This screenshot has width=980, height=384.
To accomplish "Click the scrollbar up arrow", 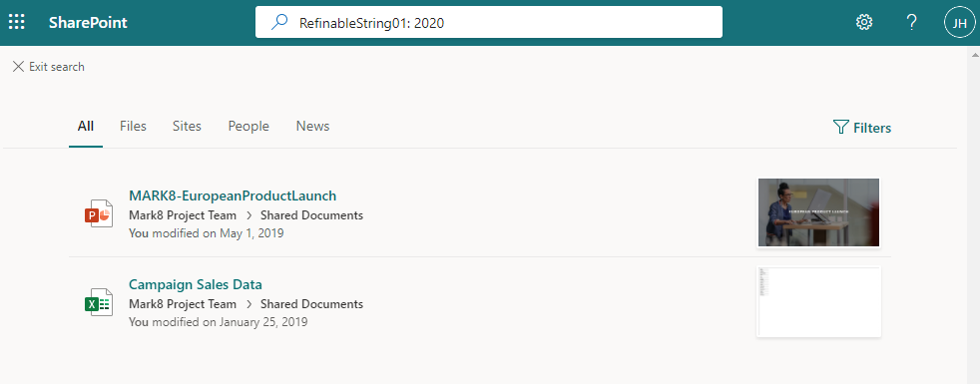I will coord(974,55).
